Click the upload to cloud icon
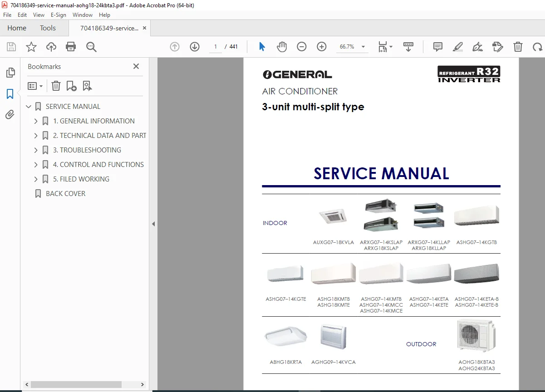Screen dimensions: 545x392 tap(51, 47)
